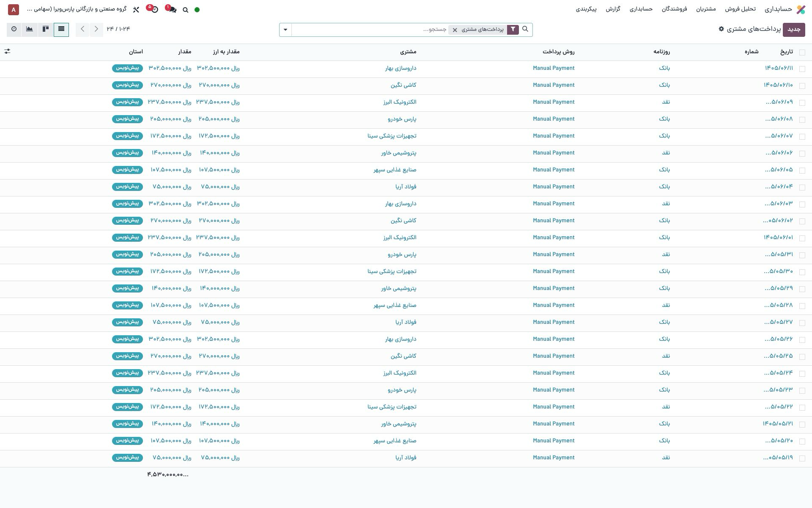Focus the جستجو search input
This screenshot has width=812, height=508.
click(x=370, y=30)
